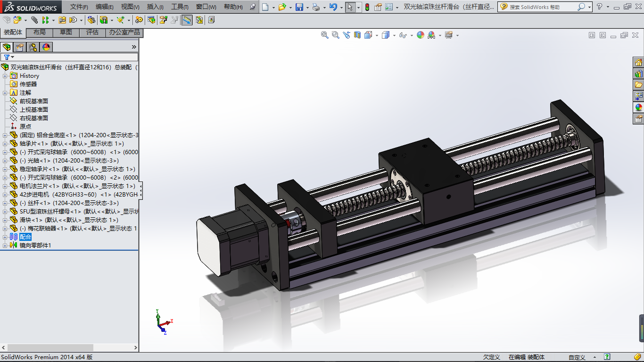
Task: Open the tree filter funnel dropdown
Action: pyautogui.click(x=8, y=57)
